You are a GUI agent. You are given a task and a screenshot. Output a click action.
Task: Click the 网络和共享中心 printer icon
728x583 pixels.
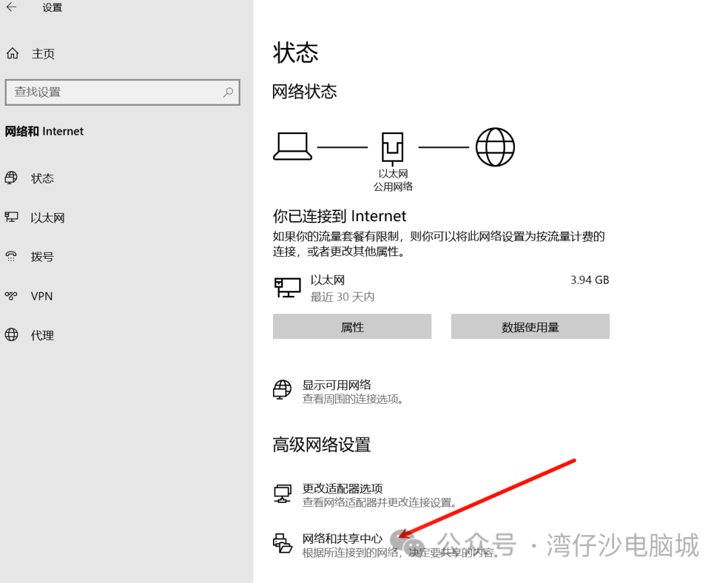coord(282,543)
